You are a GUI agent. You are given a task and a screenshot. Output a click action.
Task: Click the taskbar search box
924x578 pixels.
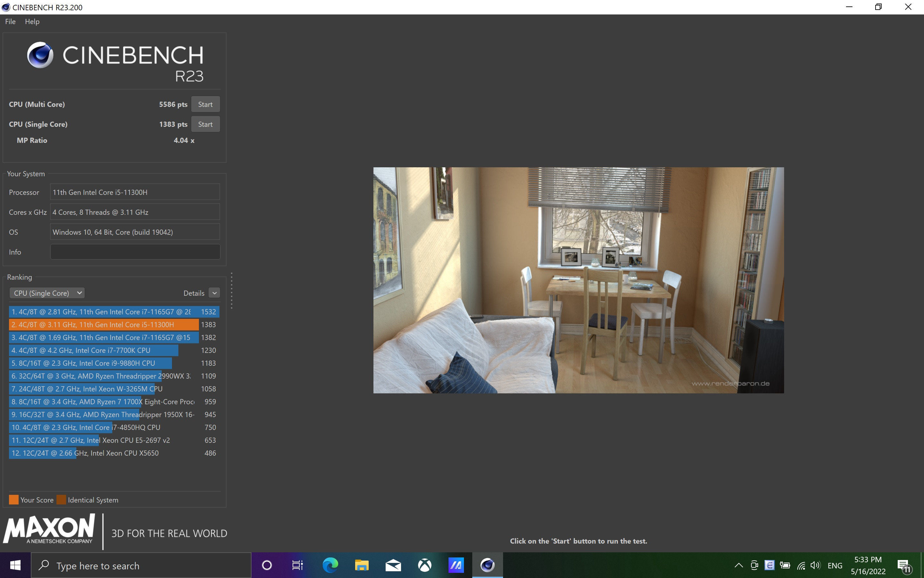tap(141, 565)
